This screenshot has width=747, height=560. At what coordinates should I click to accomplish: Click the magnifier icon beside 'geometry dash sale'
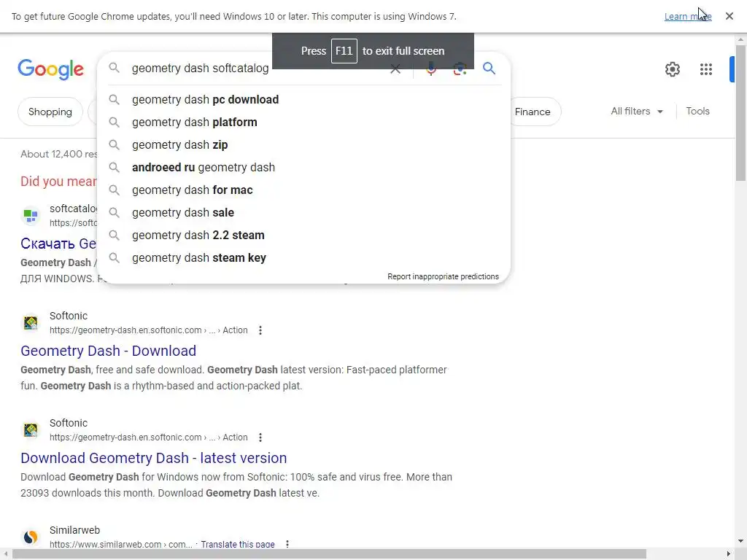tap(114, 212)
